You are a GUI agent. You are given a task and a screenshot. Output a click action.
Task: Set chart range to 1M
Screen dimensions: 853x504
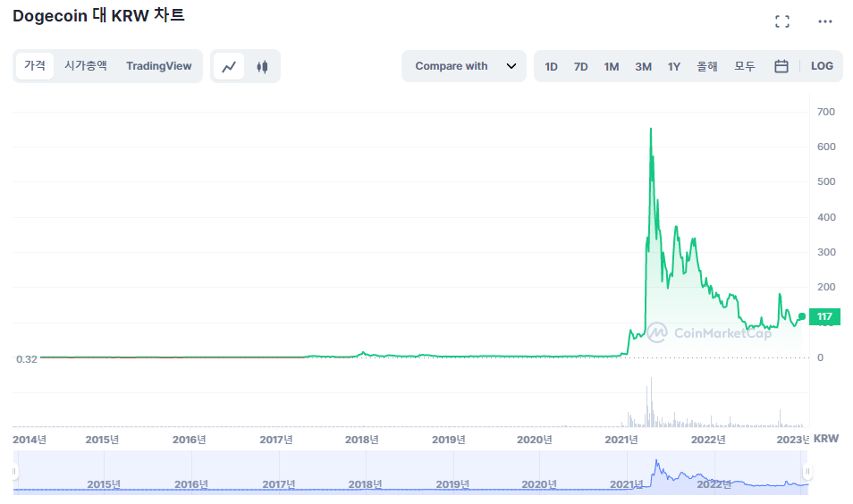pyautogui.click(x=612, y=66)
